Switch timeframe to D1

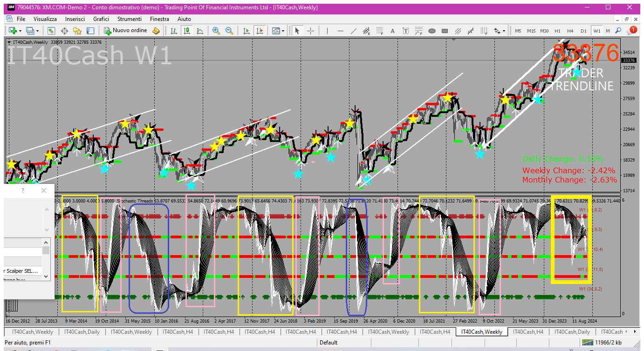[583, 31]
